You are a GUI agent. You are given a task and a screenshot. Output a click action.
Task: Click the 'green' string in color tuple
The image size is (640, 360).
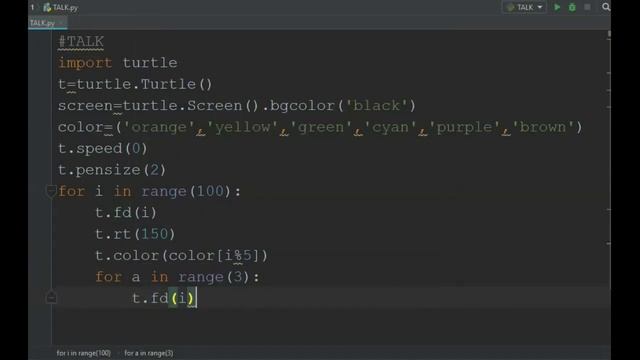pyautogui.click(x=321, y=127)
